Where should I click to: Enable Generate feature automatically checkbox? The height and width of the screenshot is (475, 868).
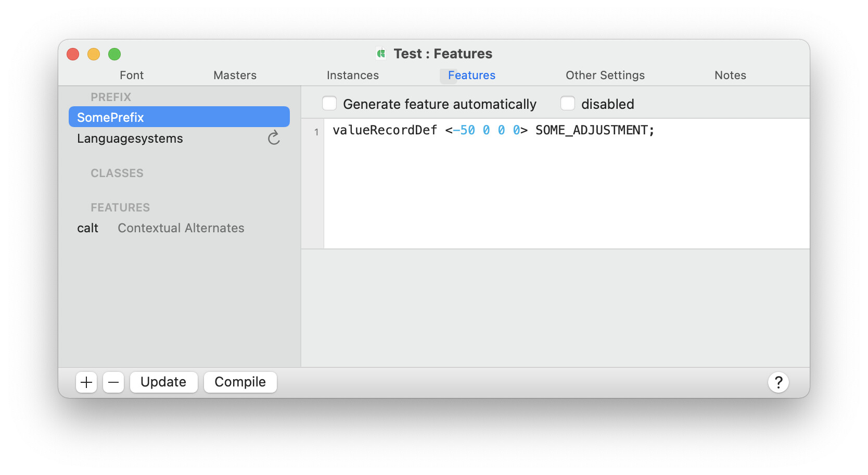(329, 104)
